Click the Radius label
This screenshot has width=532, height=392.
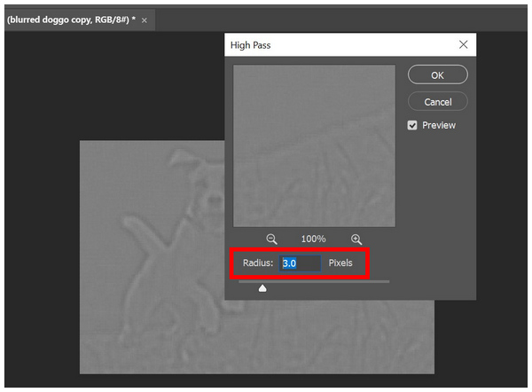click(258, 263)
